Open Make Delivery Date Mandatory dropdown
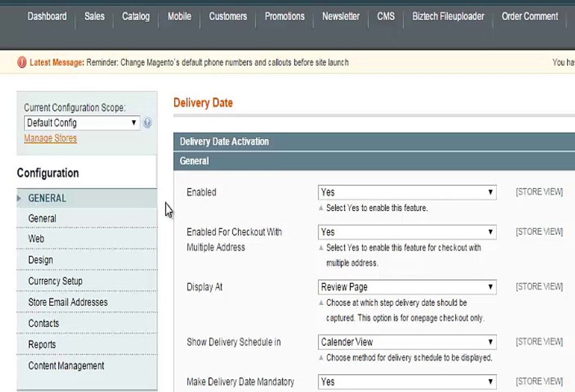This screenshot has height=392, width=575. click(407, 382)
